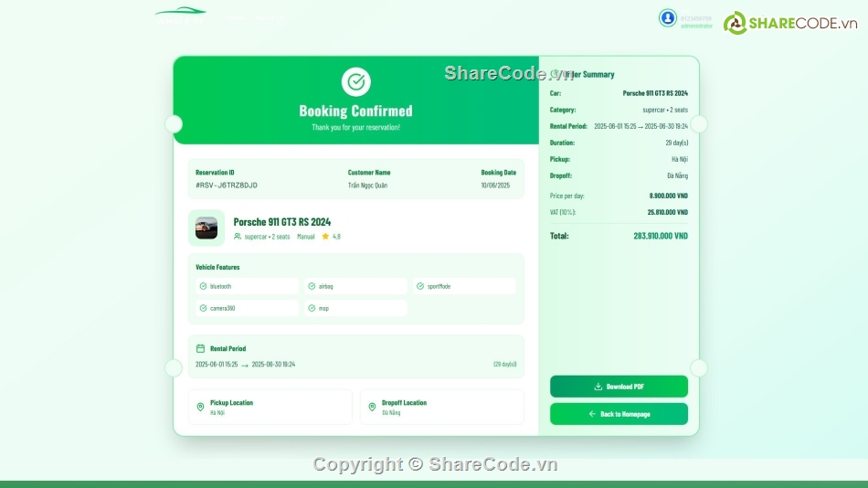Click the car logo in the header
The height and width of the screenshot is (488, 868).
coord(181,13)
